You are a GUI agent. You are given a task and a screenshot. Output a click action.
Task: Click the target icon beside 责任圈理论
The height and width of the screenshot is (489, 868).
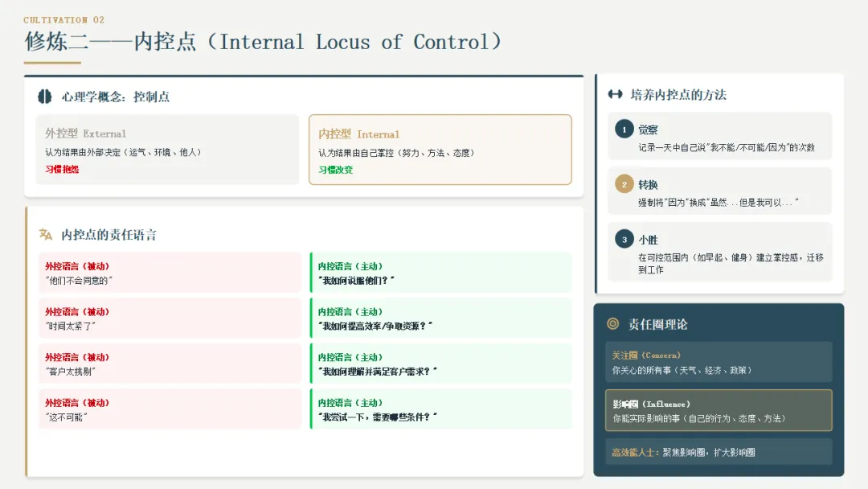coord(613,324)
